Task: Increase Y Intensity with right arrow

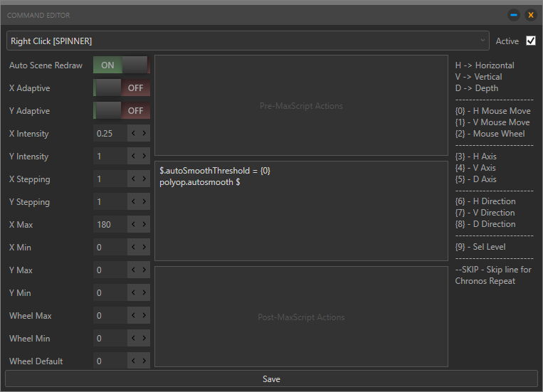Action: click(144, 157)
